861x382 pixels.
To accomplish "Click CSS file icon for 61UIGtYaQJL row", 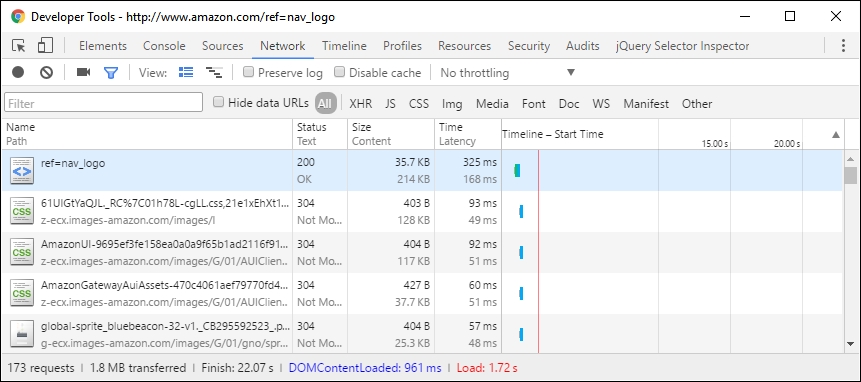I will point(23,211).
